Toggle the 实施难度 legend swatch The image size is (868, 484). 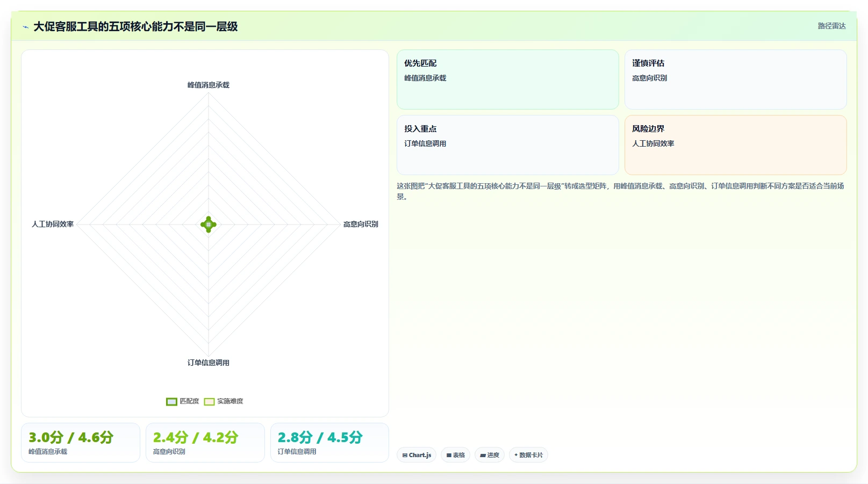click(x=209, y=401)
